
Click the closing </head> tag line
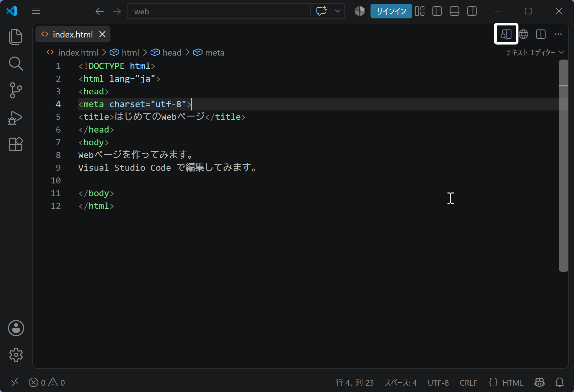click(96, 130)
